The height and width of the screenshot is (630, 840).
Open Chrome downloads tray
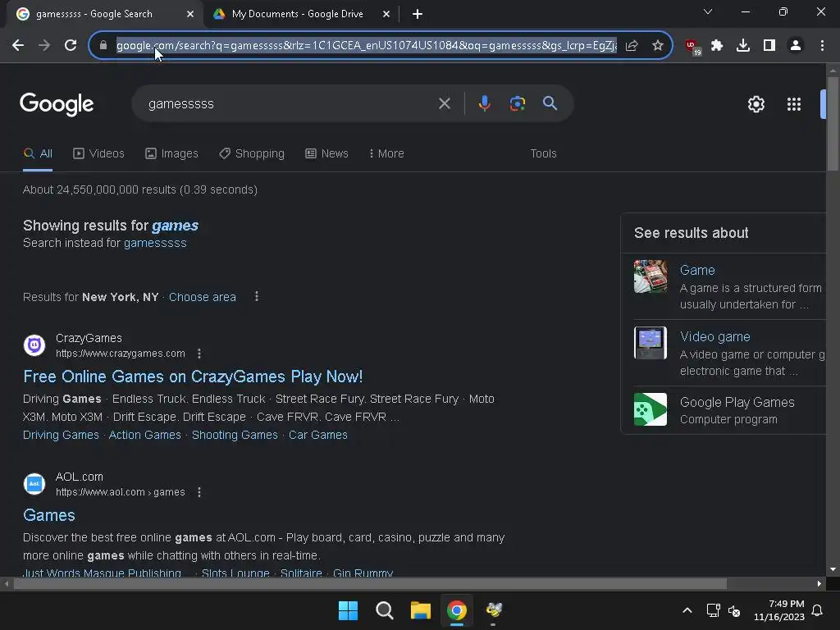pos(743,46)
